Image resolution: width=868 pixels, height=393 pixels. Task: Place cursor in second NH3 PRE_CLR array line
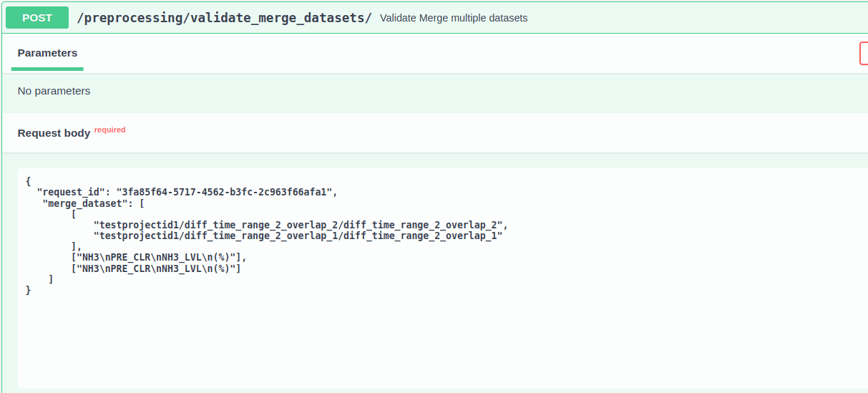click(x=155, y=268)
